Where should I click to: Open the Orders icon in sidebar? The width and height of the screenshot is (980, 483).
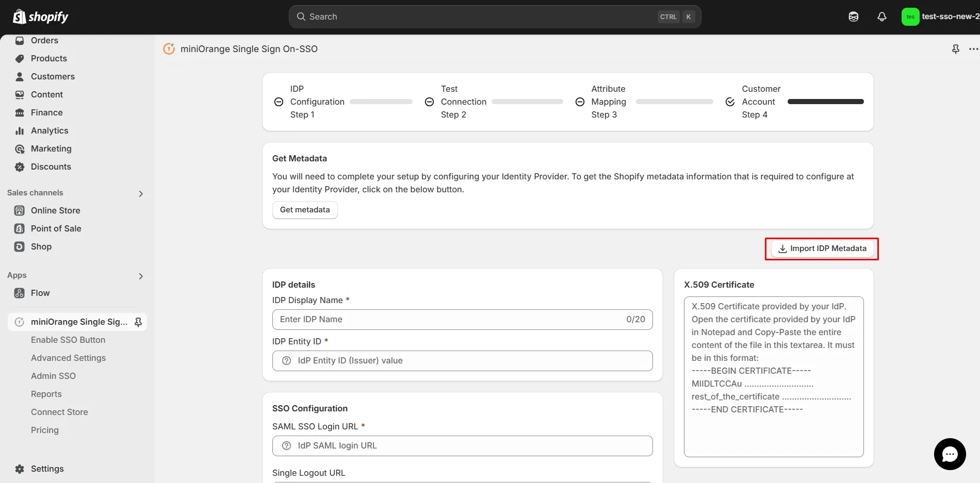(x=20, y=40)
